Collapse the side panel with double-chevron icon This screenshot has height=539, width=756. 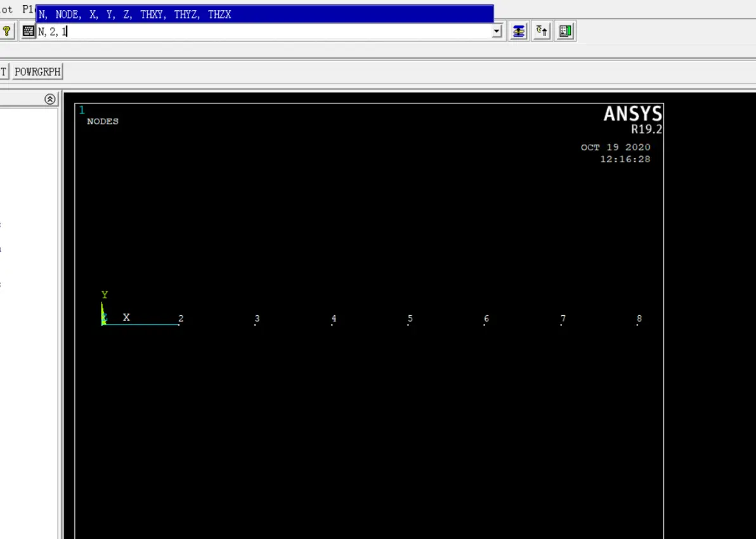(50, 100)
